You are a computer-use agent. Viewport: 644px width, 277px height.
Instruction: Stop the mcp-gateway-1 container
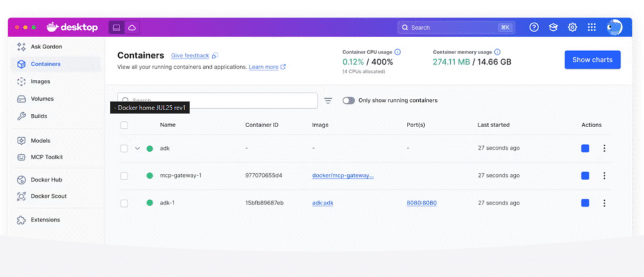click(x=585, y=176)
